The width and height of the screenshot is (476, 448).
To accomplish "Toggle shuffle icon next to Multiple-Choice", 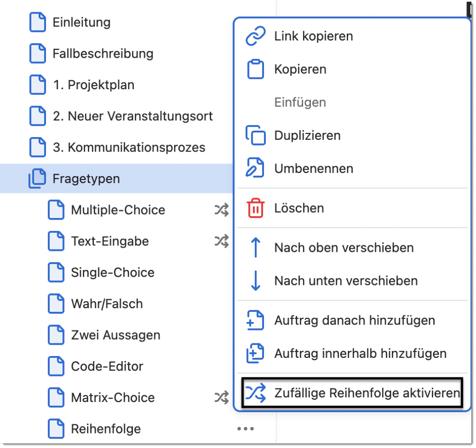I will [221, 210].
